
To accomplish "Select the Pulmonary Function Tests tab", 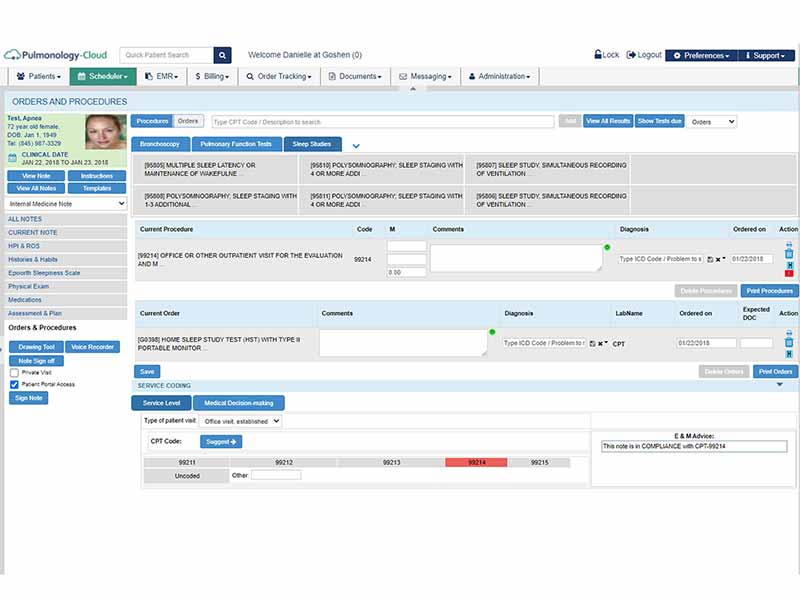I will pyautogui.click(x=236, y=144).
